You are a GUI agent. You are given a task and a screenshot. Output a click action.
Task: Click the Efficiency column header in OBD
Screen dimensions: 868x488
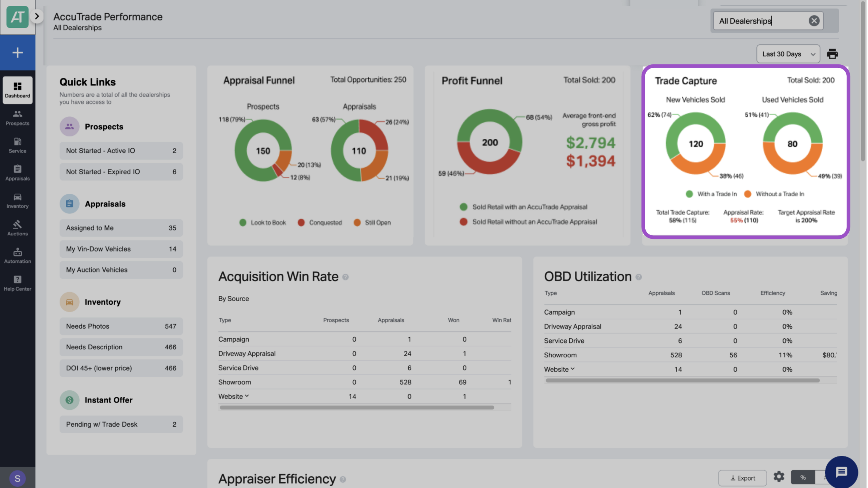click(773, 293)
